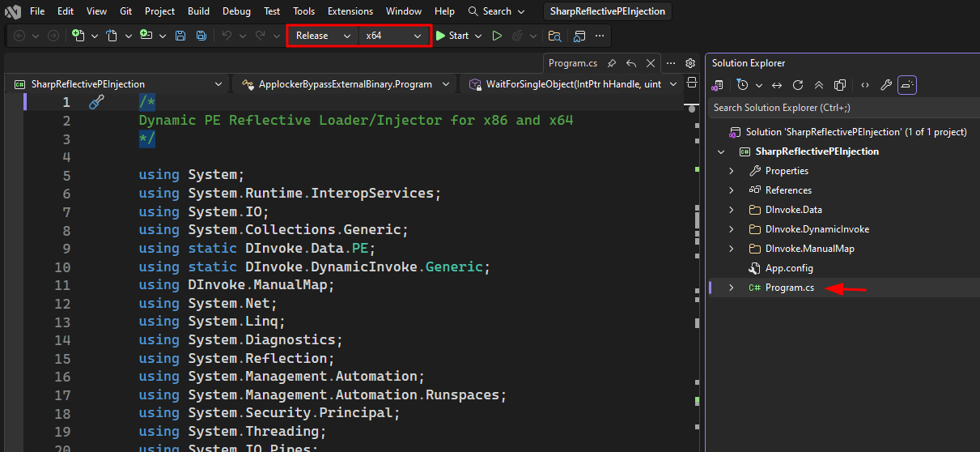Click the Save All icon
This screenshot has width=980, height=452.
click(x=201, y=36)
